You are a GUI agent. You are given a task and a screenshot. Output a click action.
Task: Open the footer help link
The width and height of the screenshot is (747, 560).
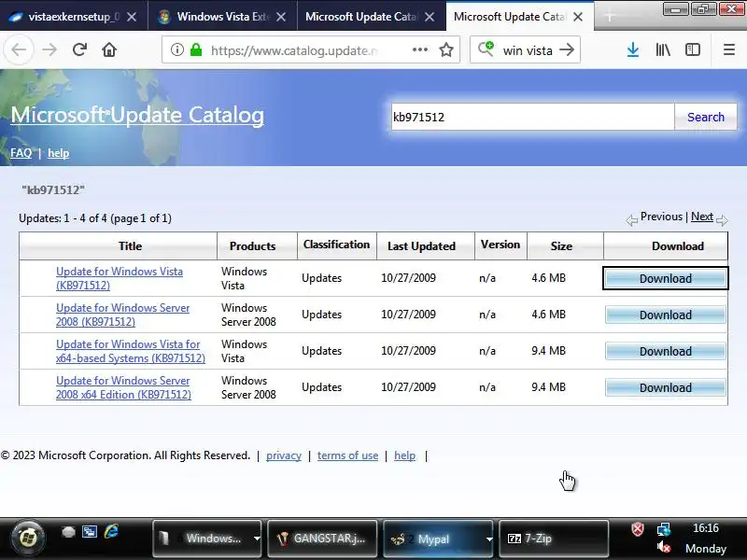tap(404, 455)
